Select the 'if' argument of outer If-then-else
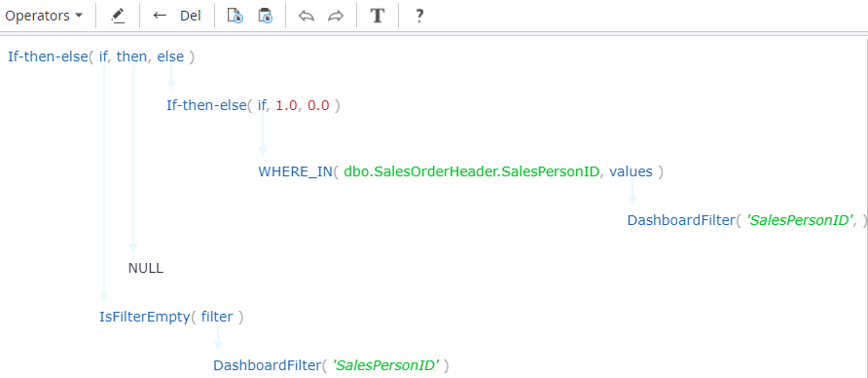868x378 pixels. [x=103, y=57]
